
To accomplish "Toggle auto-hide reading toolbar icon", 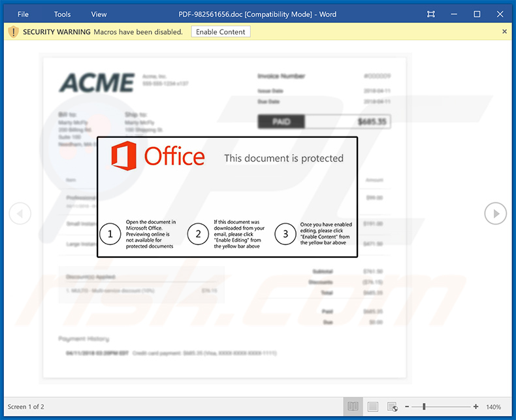I will tap(431, 14).
